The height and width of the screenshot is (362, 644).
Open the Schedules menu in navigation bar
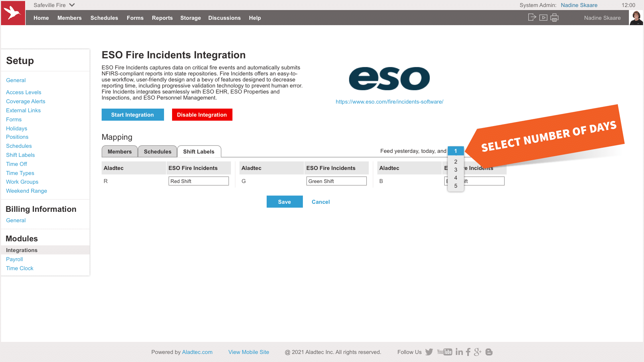tap(104, 18)
